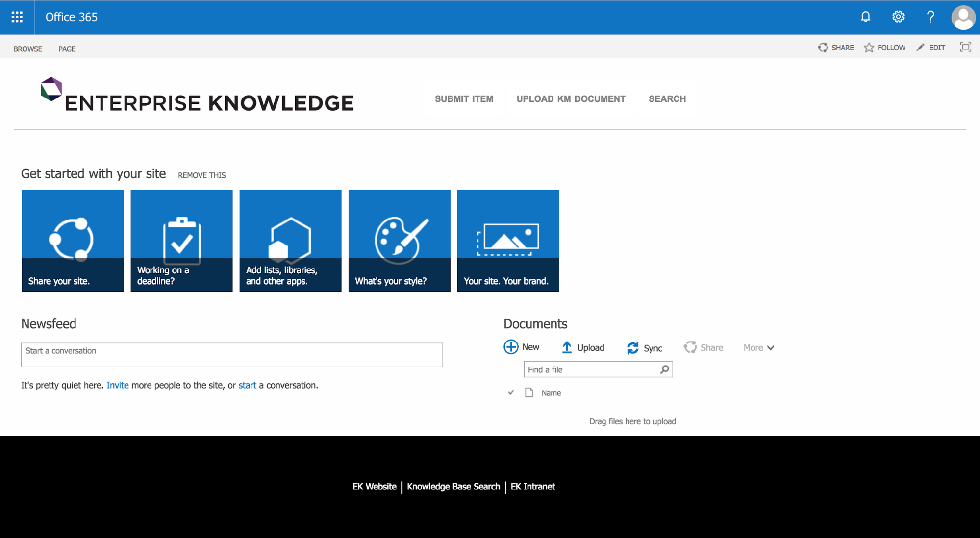Image resolution: width=980 pixels, height=538 pixels.
Task: Open UPLOAD KM DOCUMENT navigation link
Action: point(571,99)
